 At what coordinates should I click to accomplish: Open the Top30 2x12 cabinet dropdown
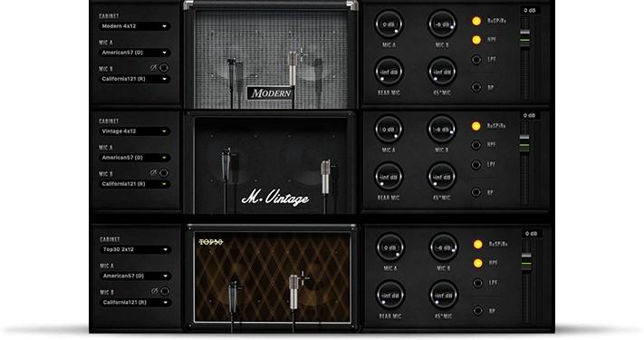coord(136,249)
